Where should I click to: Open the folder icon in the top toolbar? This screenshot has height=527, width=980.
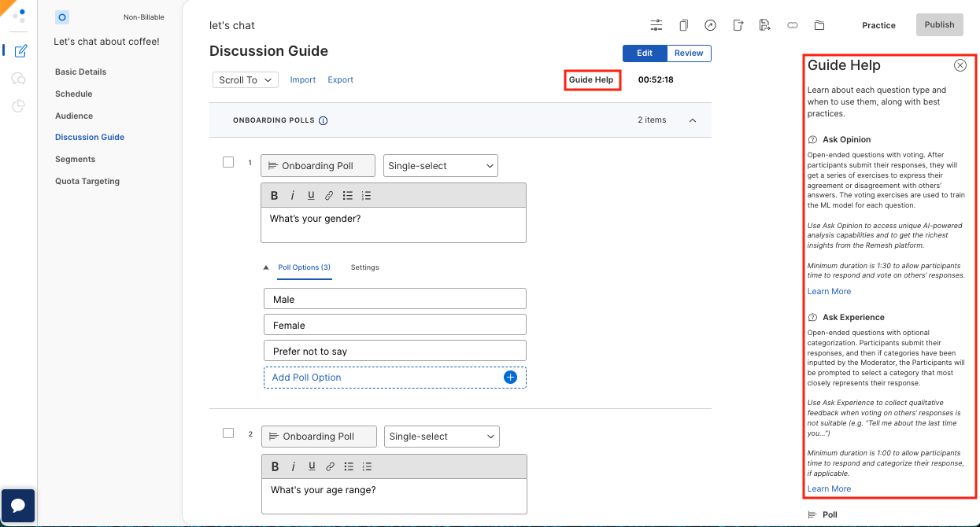[819, 25]
